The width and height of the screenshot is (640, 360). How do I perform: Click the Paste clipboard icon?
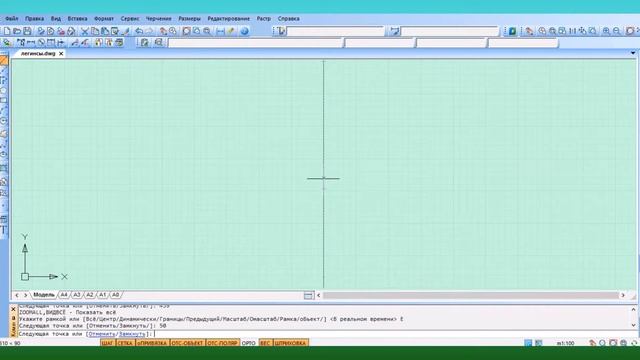pos(105,31)
